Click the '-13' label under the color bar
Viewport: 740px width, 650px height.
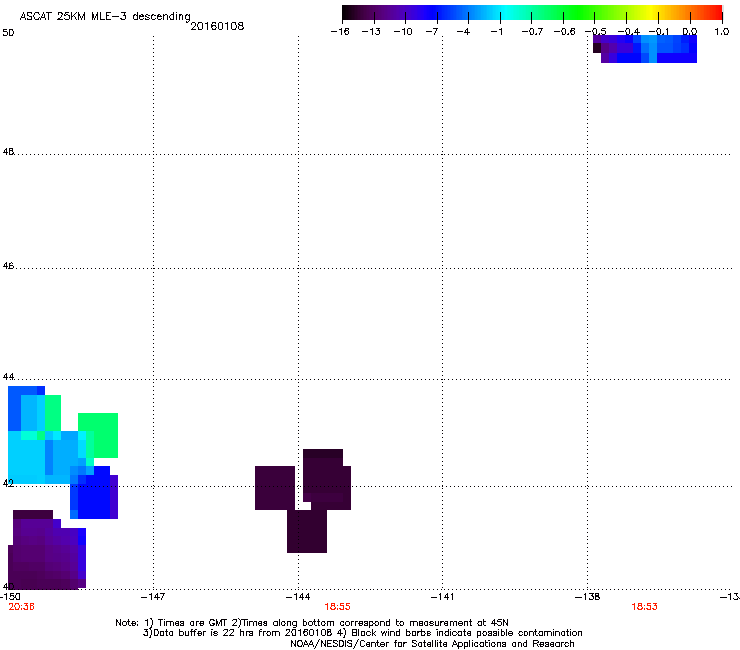[x=371, y=32]
